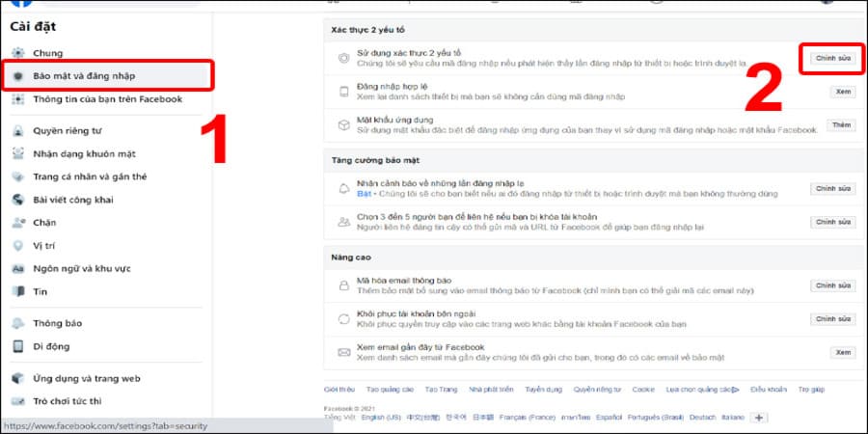Image resolution: width=868 pixels, height=434 pixels.
Task: Click the Ứng dụng và trang web cube icon
Action: (18, 379)
